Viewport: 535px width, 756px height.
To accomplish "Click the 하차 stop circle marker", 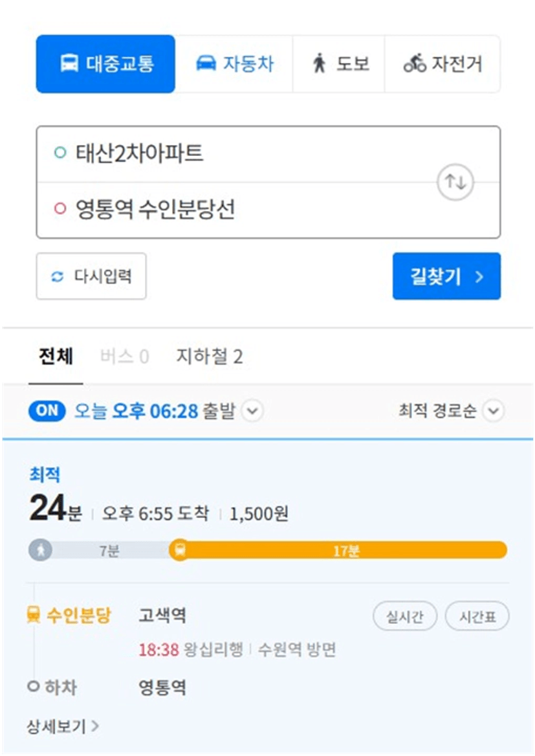I will pyautogui.click(x=33, y=685).
